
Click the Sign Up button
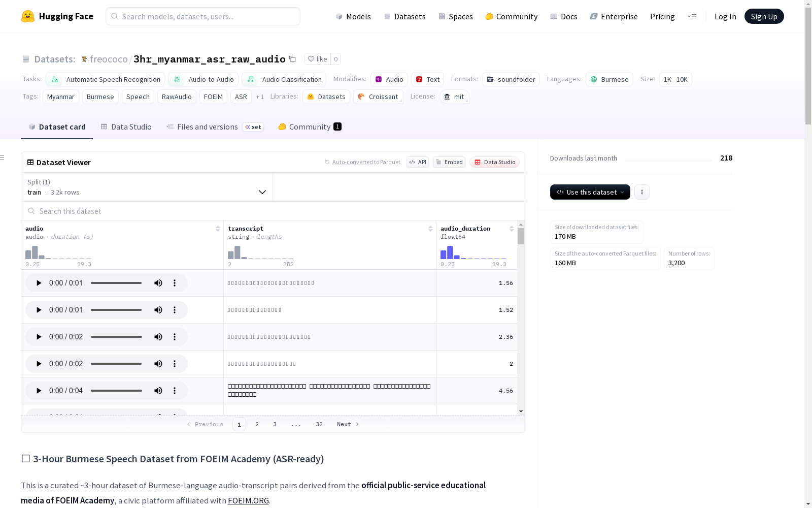pos(764,16)
